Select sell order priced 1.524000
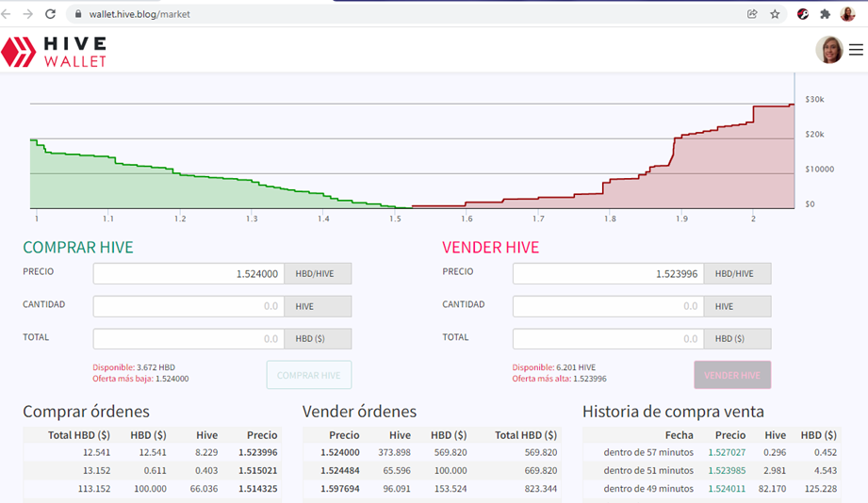 point(432,452)
